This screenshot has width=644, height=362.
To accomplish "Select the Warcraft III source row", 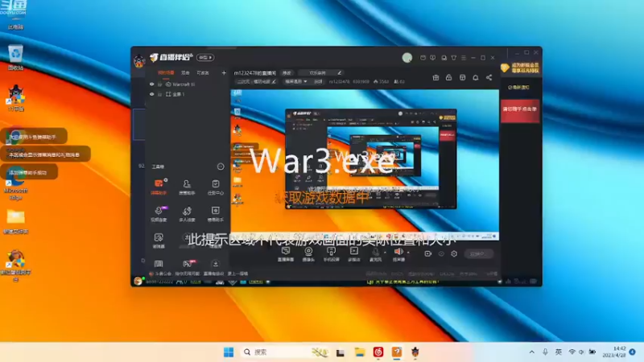I will click(188, 84).
